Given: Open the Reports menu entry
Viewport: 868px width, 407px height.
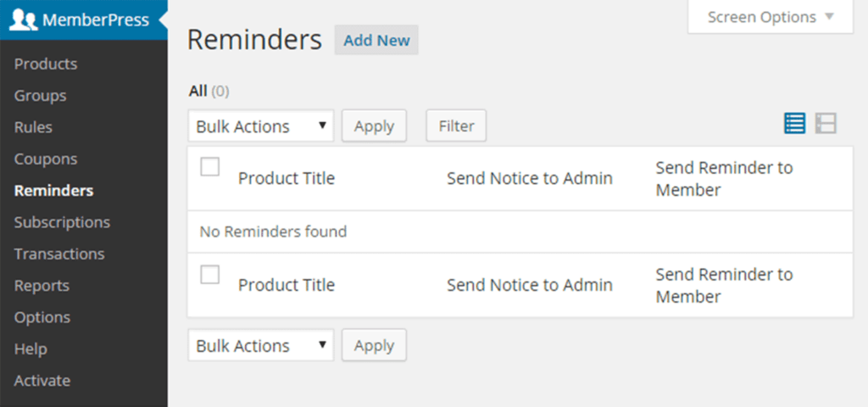Looking at the screenshot, I should [x=42, y=286].
